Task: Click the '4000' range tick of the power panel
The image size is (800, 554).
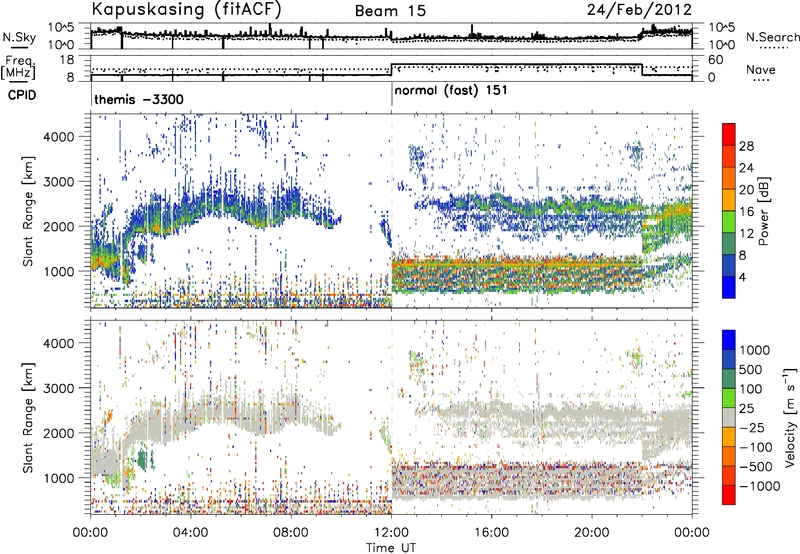Action: click(58, 137)
